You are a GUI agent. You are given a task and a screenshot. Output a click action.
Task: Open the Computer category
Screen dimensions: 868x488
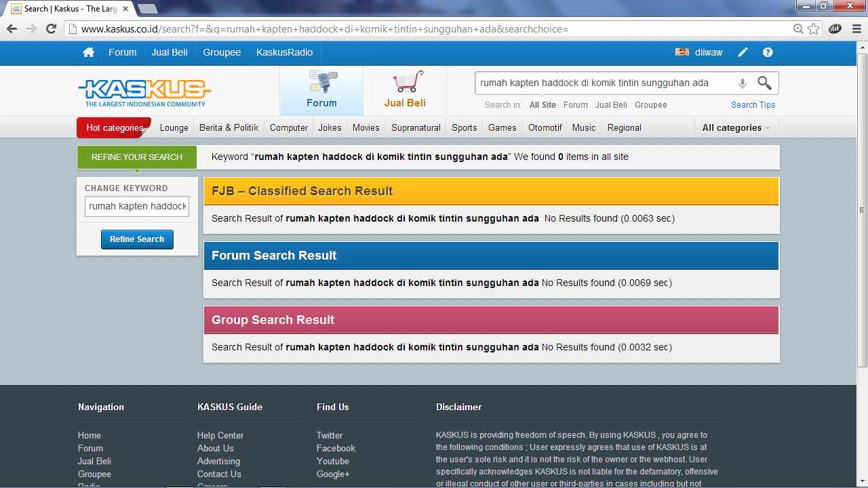[289, 127]
